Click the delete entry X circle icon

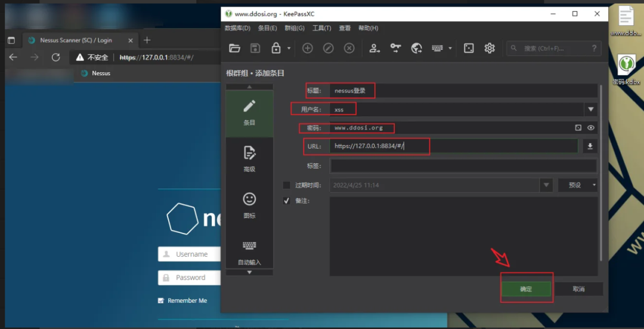349,48
